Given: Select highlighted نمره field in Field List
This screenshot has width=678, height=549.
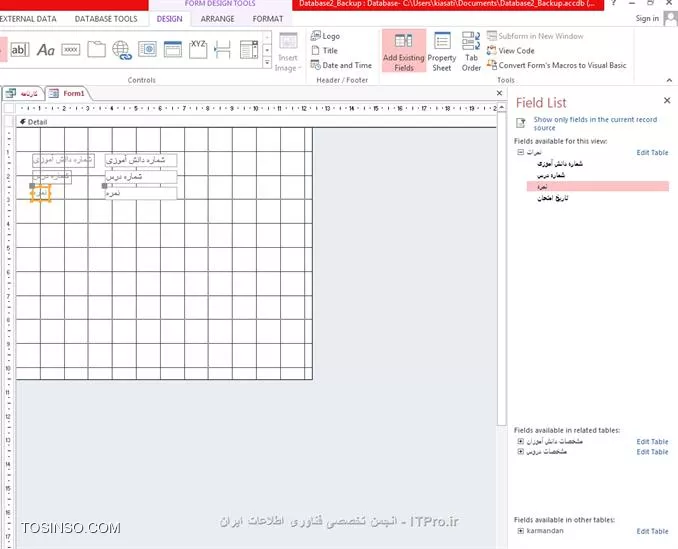Looking at the screenshot, I should click(x=598, y=186).
